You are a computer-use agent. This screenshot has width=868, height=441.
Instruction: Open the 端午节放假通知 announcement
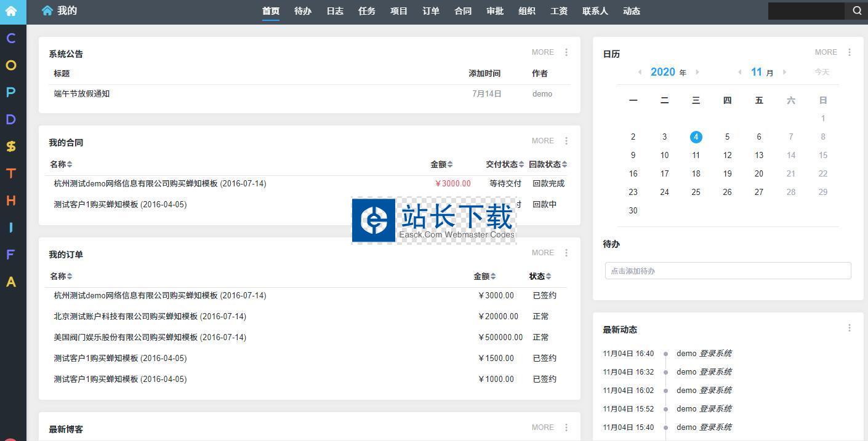(82, 93)
